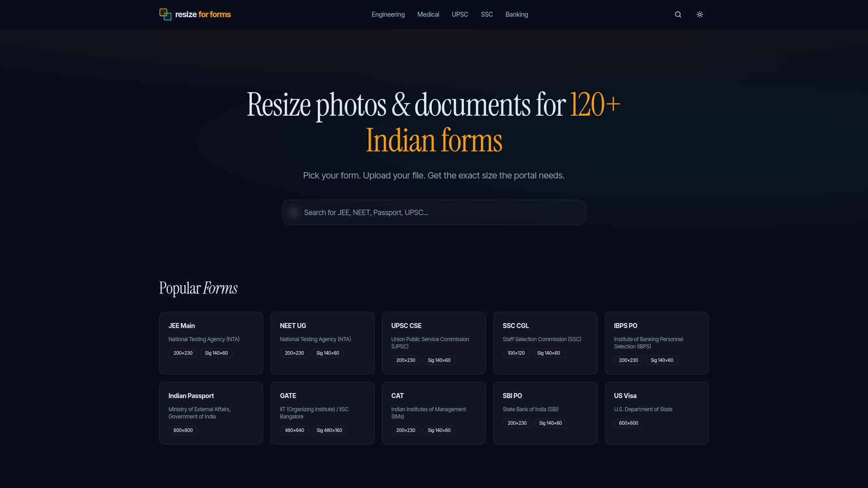
Task: Click 200×230 tag on JEE Main card
Action: [x=183, y=353]
